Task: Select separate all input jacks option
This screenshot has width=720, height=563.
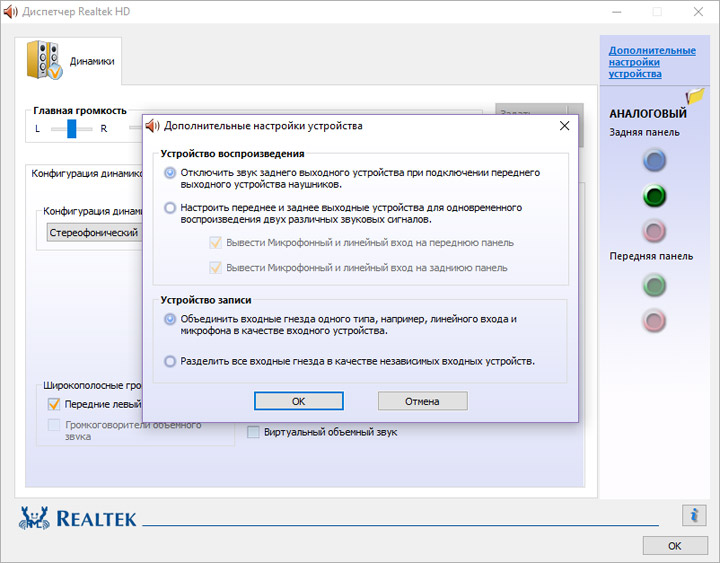Action: (x=170, y=361)
